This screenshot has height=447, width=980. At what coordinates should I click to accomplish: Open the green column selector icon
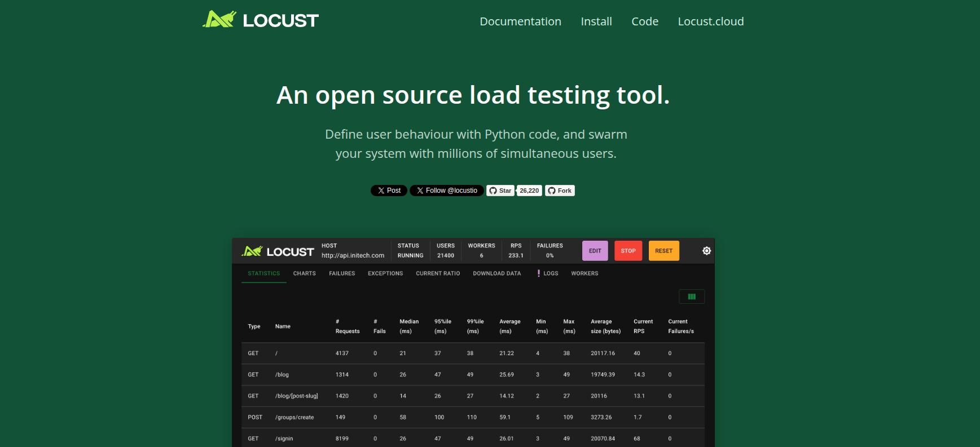click(692, 296)
